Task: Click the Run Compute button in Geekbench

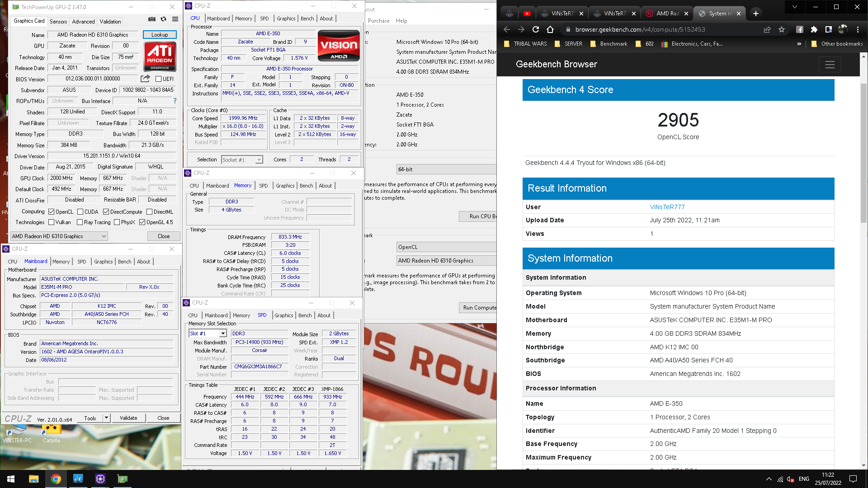Action: [x=478, y=308]
